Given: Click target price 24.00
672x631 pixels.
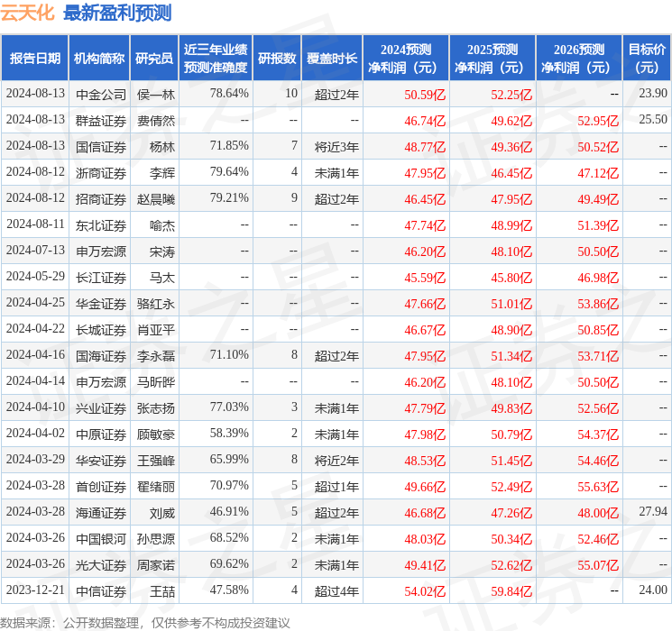Looking at the screenshot, I should (x=653, y=590).
